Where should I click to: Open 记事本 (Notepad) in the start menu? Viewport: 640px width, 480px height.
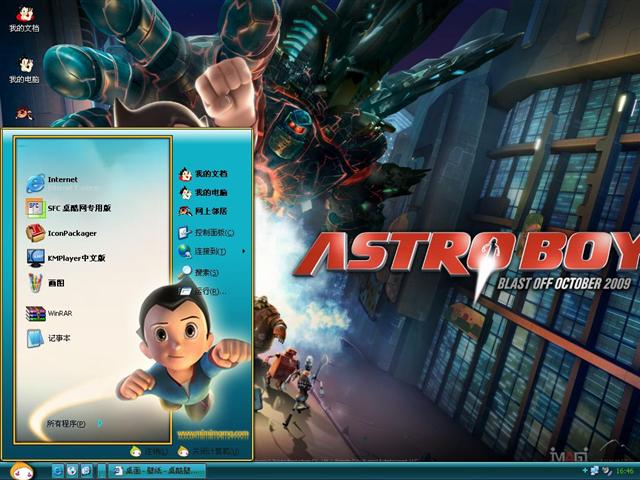57,339
